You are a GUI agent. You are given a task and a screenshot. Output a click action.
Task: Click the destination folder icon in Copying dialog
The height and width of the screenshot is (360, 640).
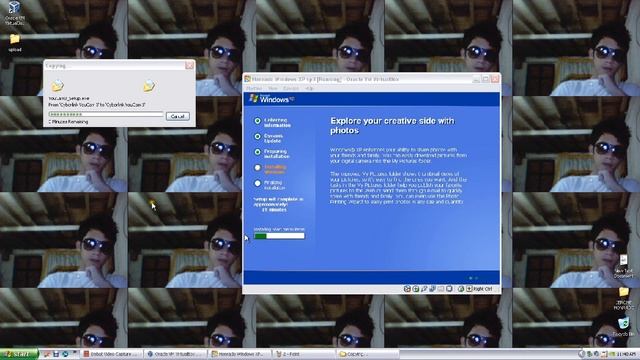pos(149,85)
